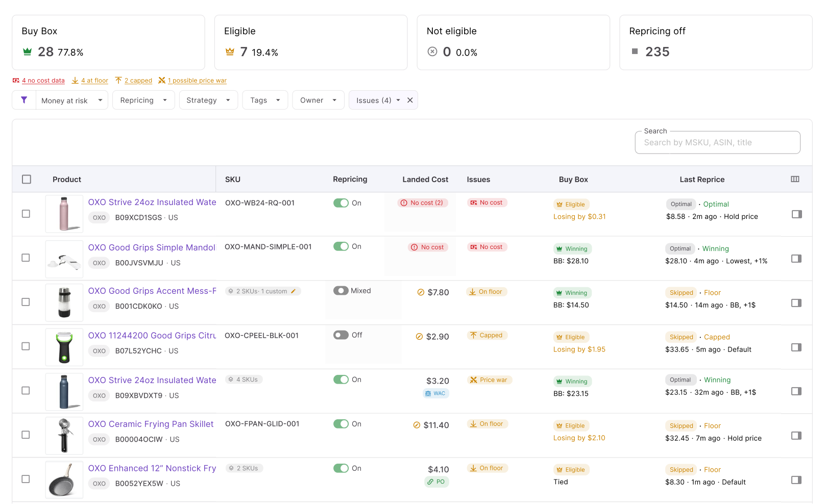Viewport: 825px width, 504px height.
Task: Open side panel icon for B09XBVDXT9 row
Action: pos(796,391)
